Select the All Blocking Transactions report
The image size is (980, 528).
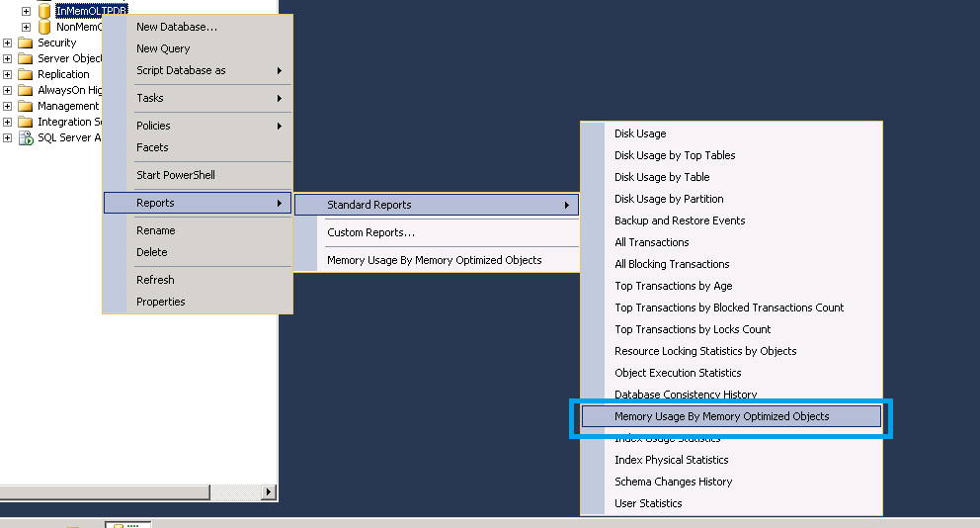672,264
